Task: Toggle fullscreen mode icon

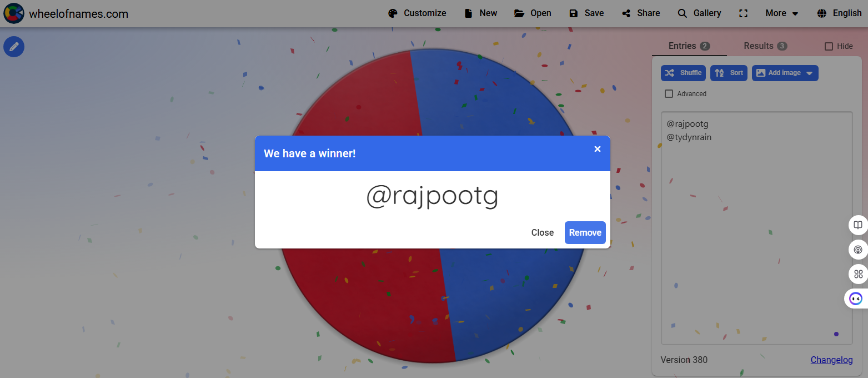Action: pyautogui.click(x=744, y=13)
